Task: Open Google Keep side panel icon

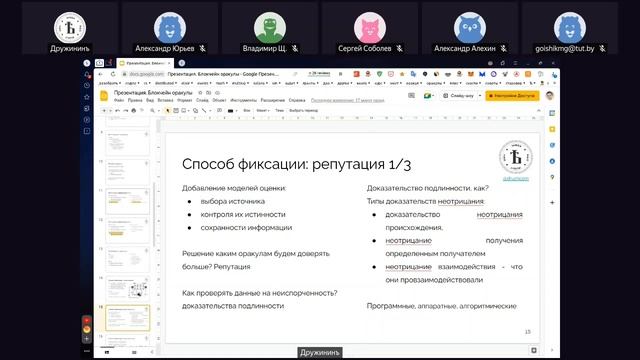Action: (x=552, y=129)
